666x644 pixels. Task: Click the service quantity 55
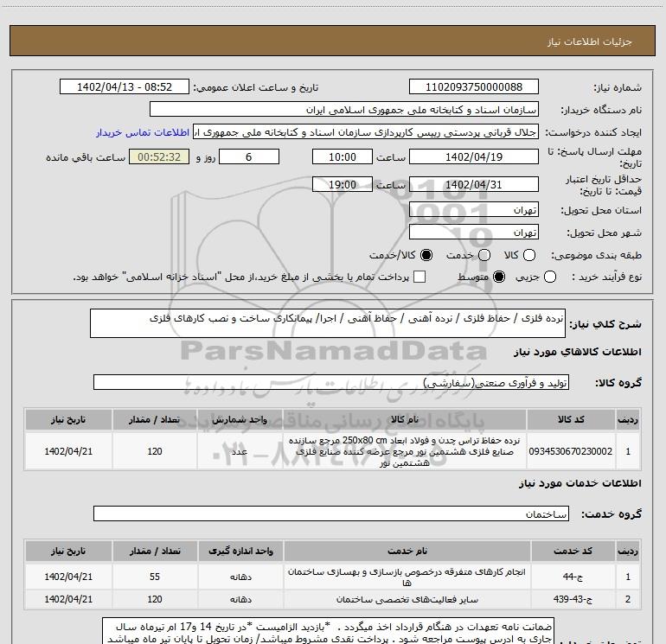[155, 577]
